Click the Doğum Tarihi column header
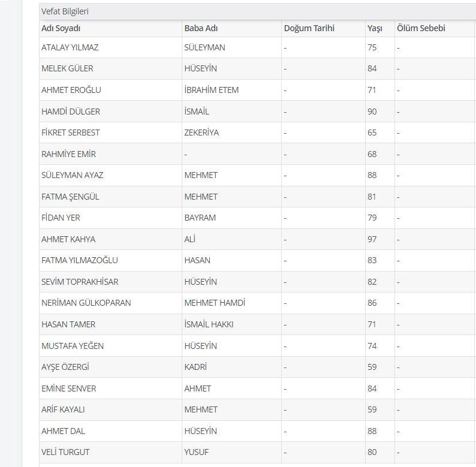The image size is (476, 467). [x=309, y=28]
